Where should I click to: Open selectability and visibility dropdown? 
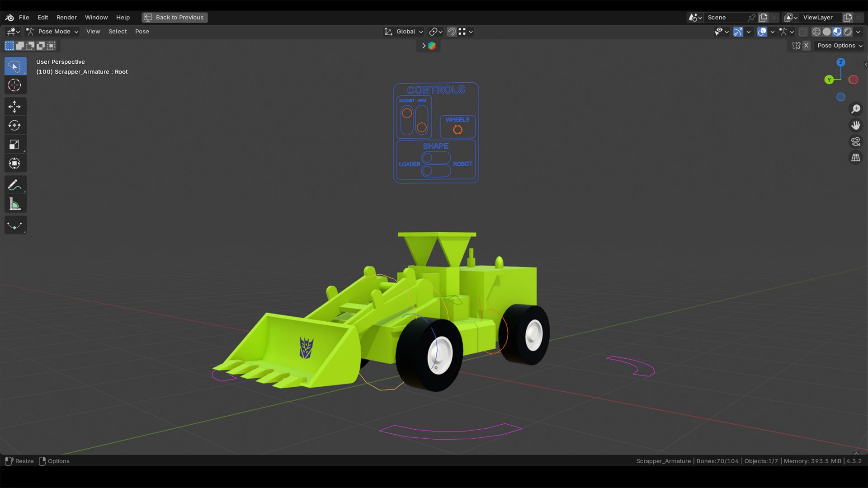722,32
